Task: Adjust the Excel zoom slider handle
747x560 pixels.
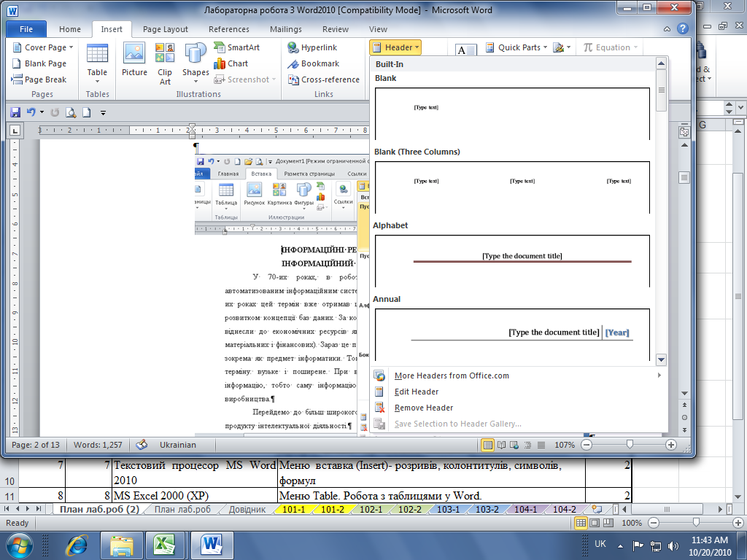Action: (x=696, y=522)
